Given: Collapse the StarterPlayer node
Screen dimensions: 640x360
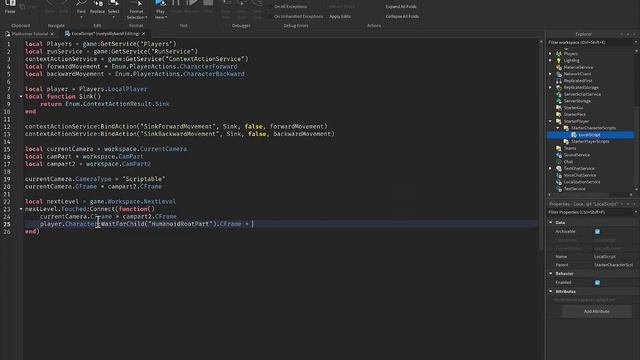Looking at the screenshot, I should [x=550, y=121].
